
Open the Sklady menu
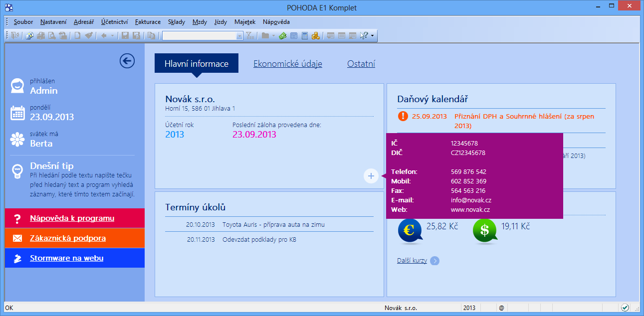(x=177, y=22)
